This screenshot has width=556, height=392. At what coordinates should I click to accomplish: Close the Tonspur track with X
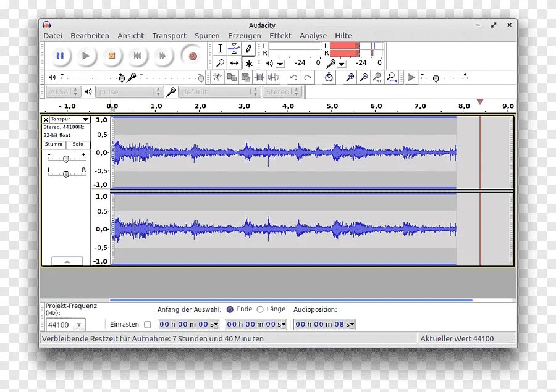pos(46,120)
